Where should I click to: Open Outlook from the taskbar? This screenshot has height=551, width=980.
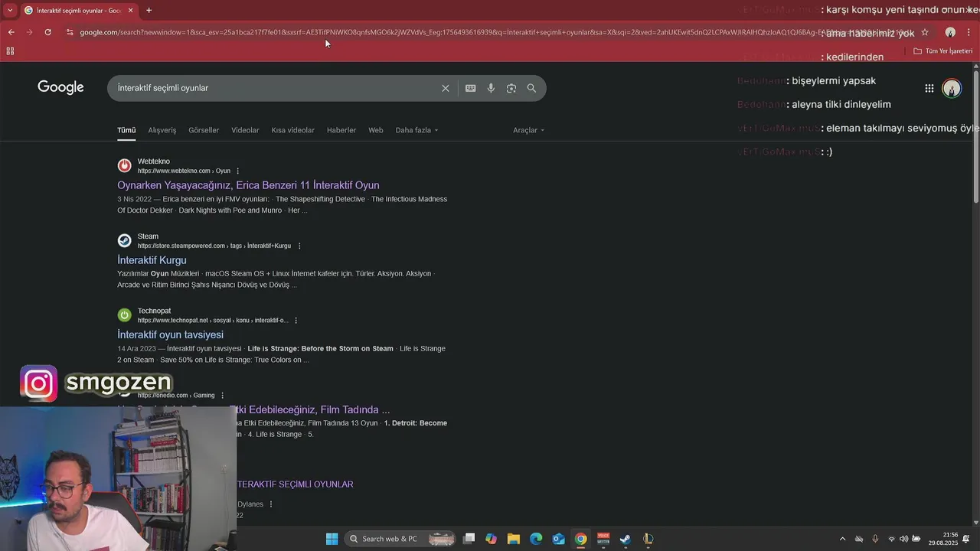558,539
